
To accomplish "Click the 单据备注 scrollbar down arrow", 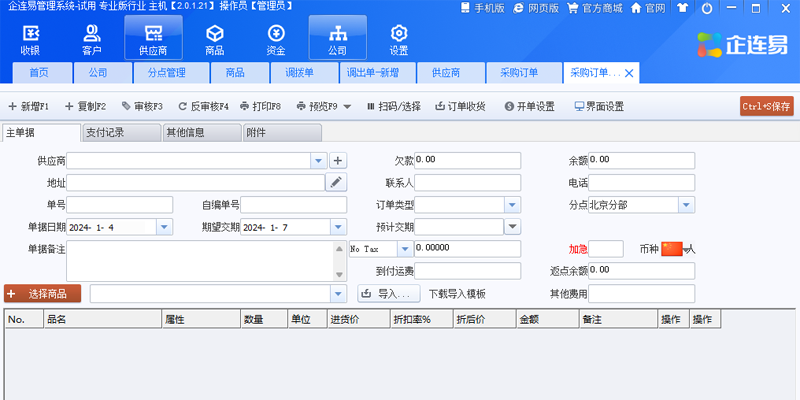I will (x=340, y=274).
